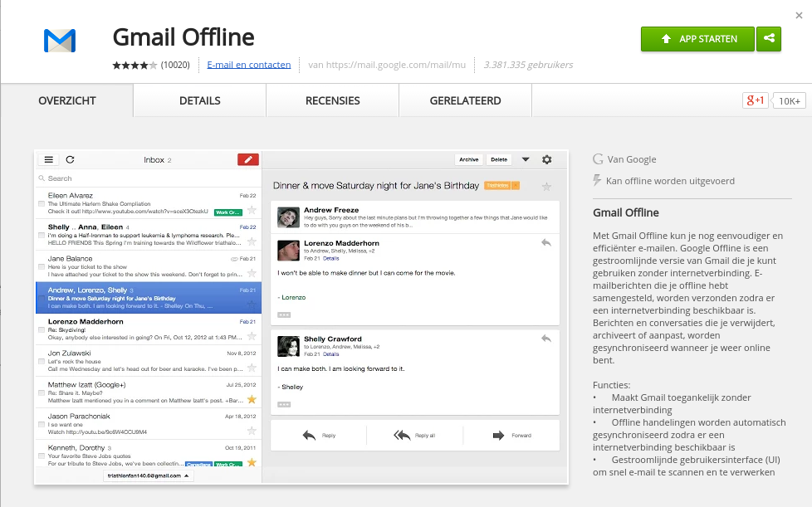Star the Lorenzo Madderhorn Skydiving email
Viewport: 812px width, 507px height.
point(252,336)
